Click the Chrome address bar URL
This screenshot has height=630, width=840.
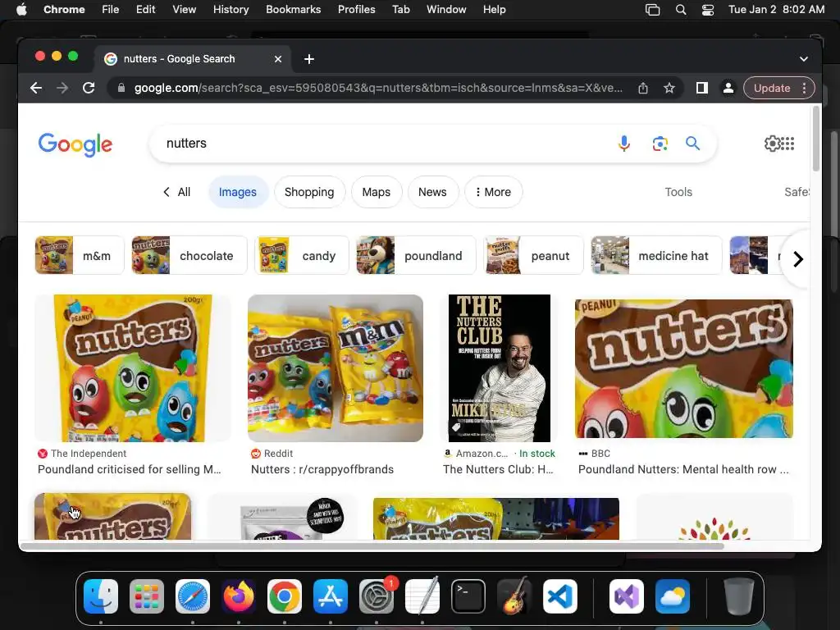pos(378,88)
